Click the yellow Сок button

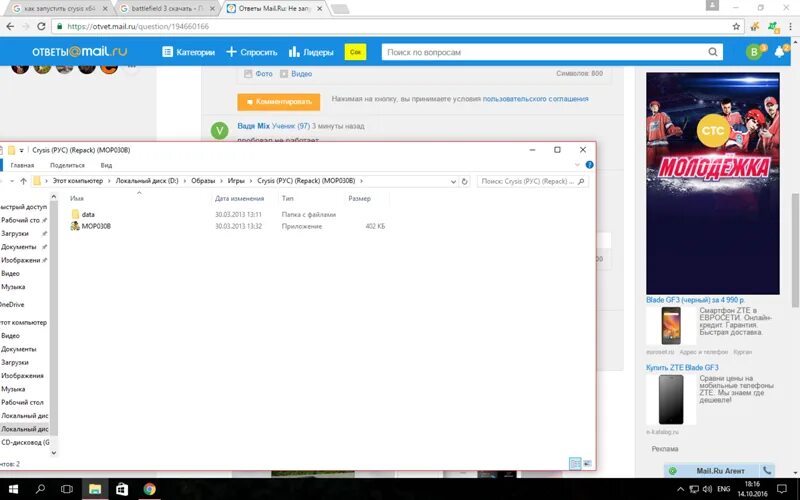[356, 52]
